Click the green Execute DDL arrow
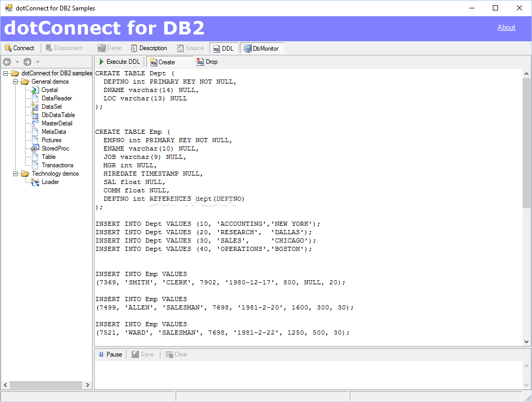Viewport: 532px width, 402px height. 101,62
